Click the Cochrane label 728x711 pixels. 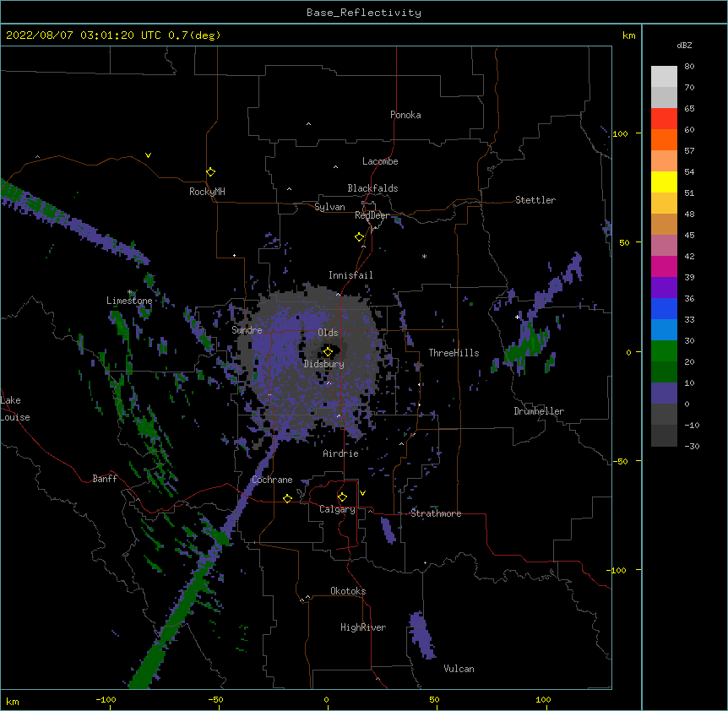[x=272, y=480]
